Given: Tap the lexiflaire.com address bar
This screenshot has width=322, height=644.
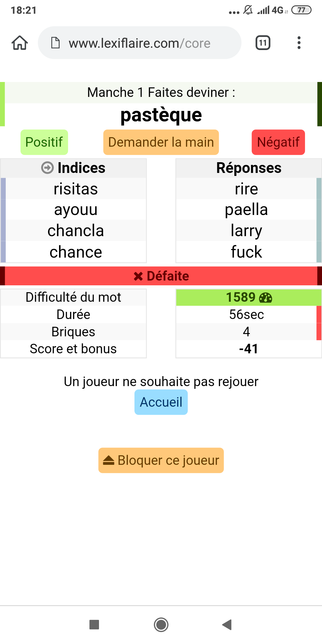Looking at the screenshot, I should (140, 43).
